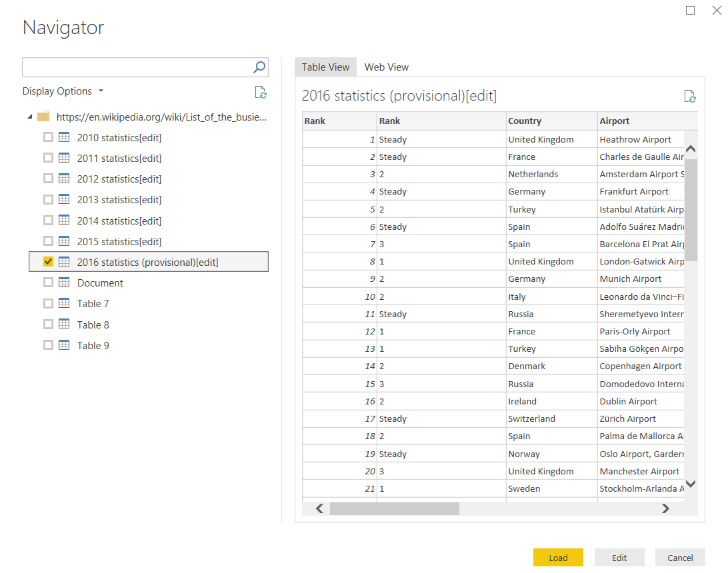This screenshot has height=573, width=728.
Task: Click the table icon beside 2010 statistics
Action: [x=64, y=137]
